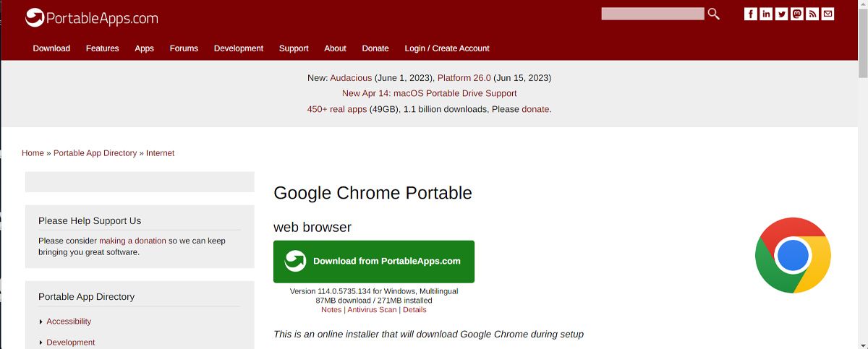Open the Mastodon social icon
Image resolution: width=868 pixels, height=349 pixels.
[x=797, y=14]
